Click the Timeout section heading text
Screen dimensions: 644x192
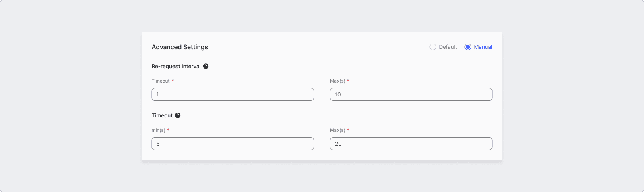pos(162,115)
